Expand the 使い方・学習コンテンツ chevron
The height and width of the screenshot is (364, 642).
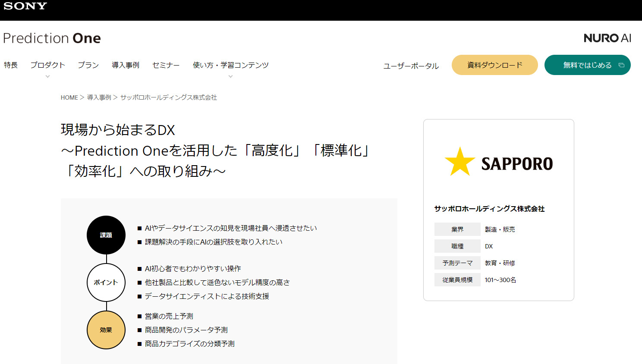230,76
